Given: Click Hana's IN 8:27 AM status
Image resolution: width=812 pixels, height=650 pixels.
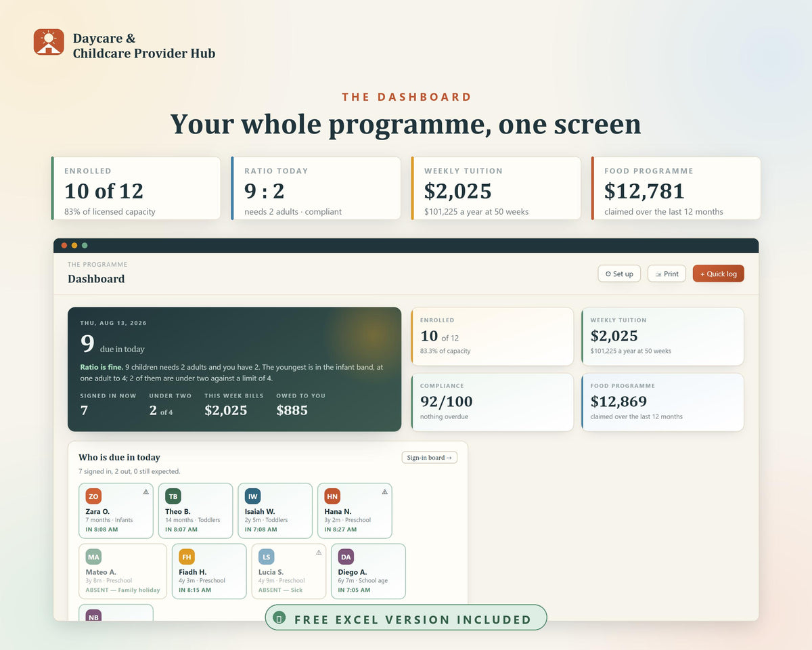Looking at the screenshot, I should pos(340,529).
